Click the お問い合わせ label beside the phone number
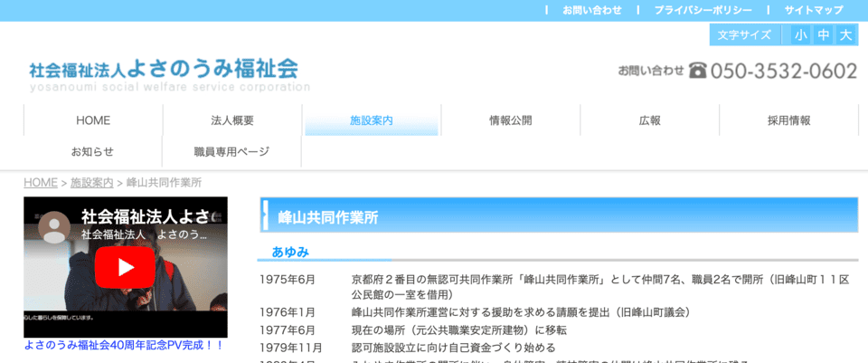 [652, 71]
